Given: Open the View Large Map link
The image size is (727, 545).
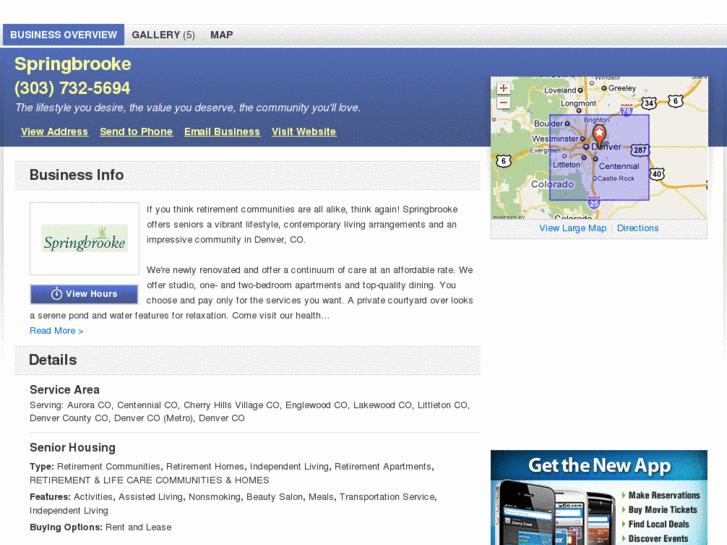Looking at the screenshot, I should click(573, 228).
